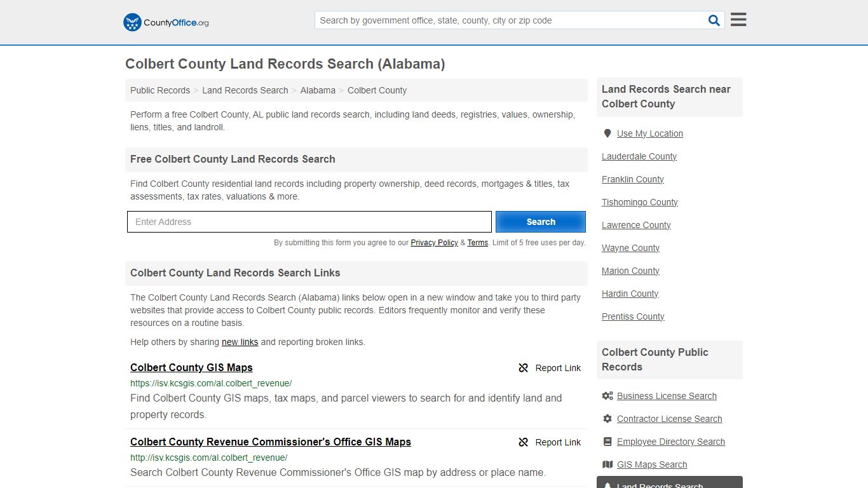Open the Privacy Policy link
Screen dimensions: 868x488
pyautogui.click(x=434, y=243)
